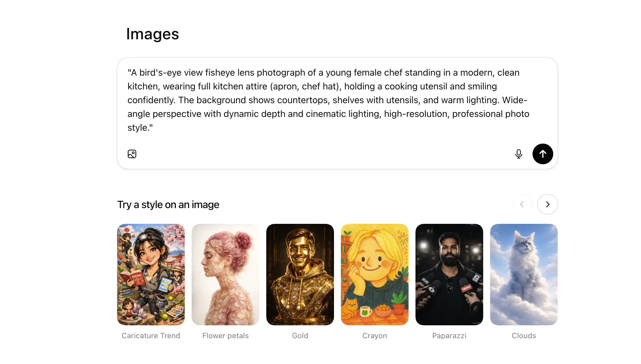Select the Caricature Trend style thumbnail image

point(151,274)
